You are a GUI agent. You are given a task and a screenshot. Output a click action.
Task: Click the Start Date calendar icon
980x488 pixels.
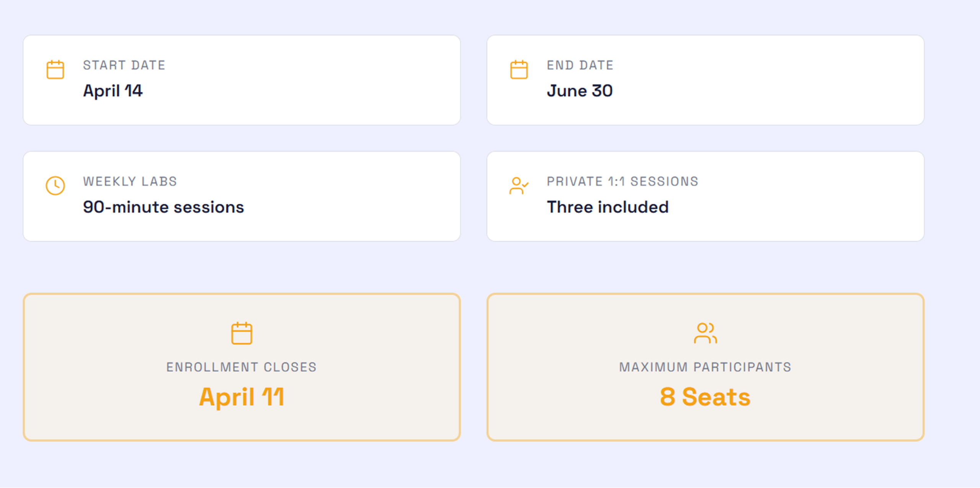[x=55, y=70]
